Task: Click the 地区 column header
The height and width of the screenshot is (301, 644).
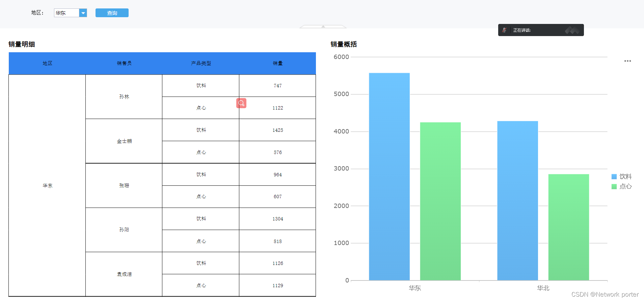Action: (x=47, y=63)
